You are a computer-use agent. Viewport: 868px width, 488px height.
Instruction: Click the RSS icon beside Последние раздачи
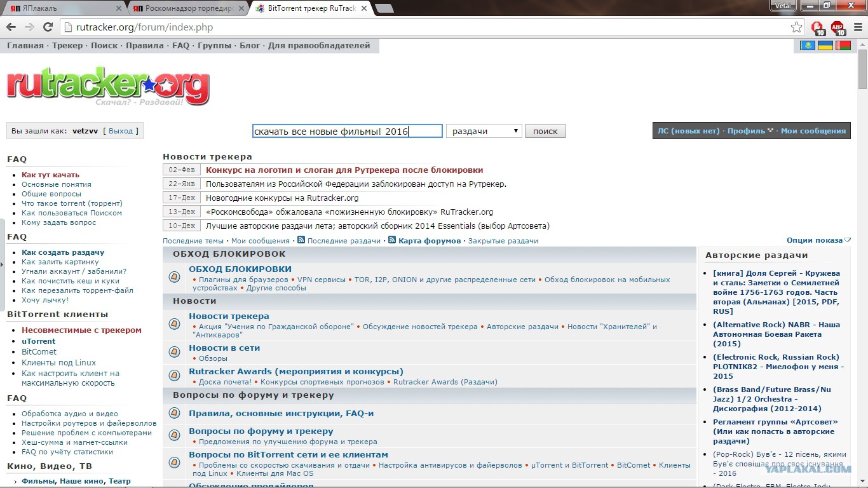302,240
